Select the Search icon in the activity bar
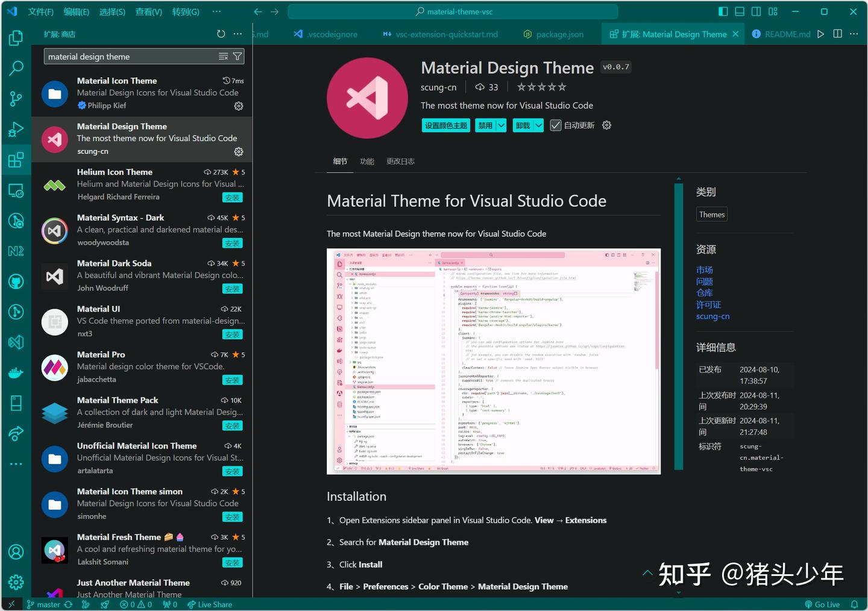868x611 pixels. pyautogui.click(x=16, y=68)
